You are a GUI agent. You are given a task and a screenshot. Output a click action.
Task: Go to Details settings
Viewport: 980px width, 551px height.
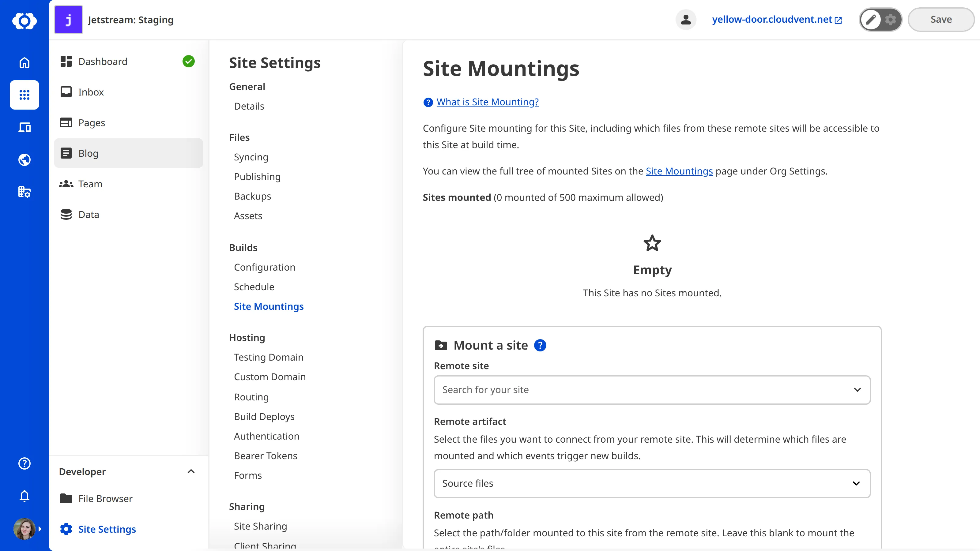[249, 106]
